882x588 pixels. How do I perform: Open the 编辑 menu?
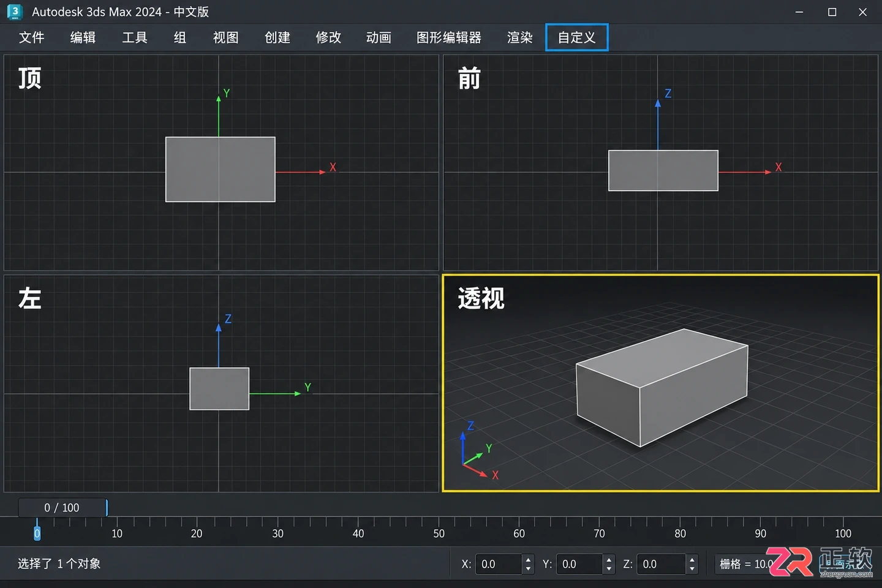coord(83,38)
